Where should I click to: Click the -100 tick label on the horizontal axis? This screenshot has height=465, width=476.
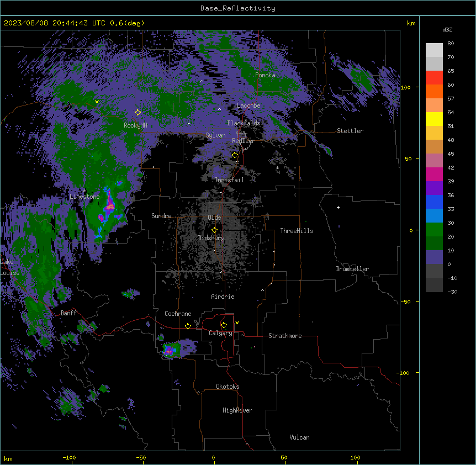(x=69, y=457)
